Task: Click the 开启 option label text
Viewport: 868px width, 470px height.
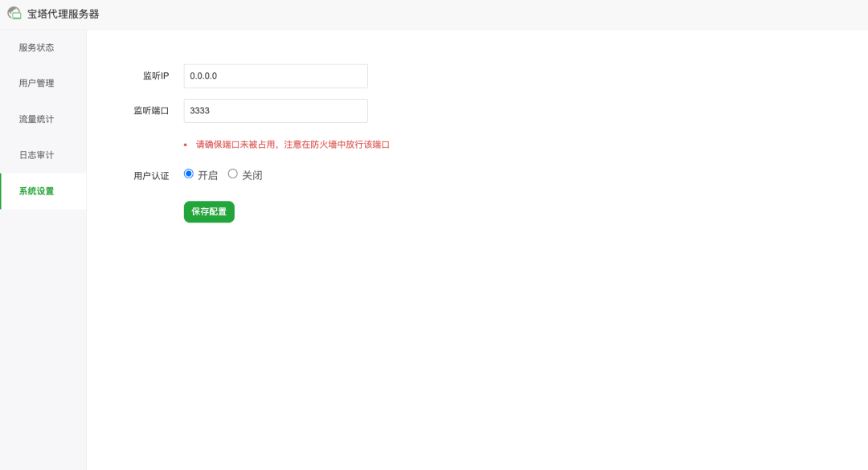Action: pyautogui.click(x=207, y=175)
